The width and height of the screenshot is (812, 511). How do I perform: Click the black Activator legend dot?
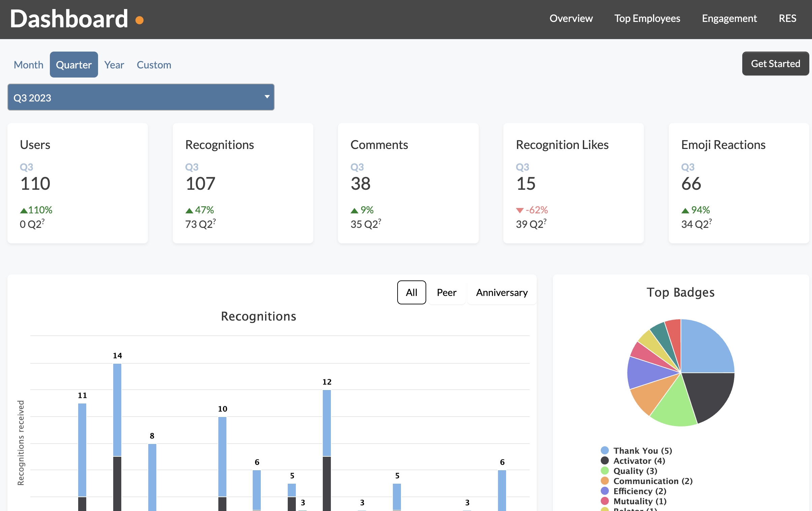coord(604,461)
